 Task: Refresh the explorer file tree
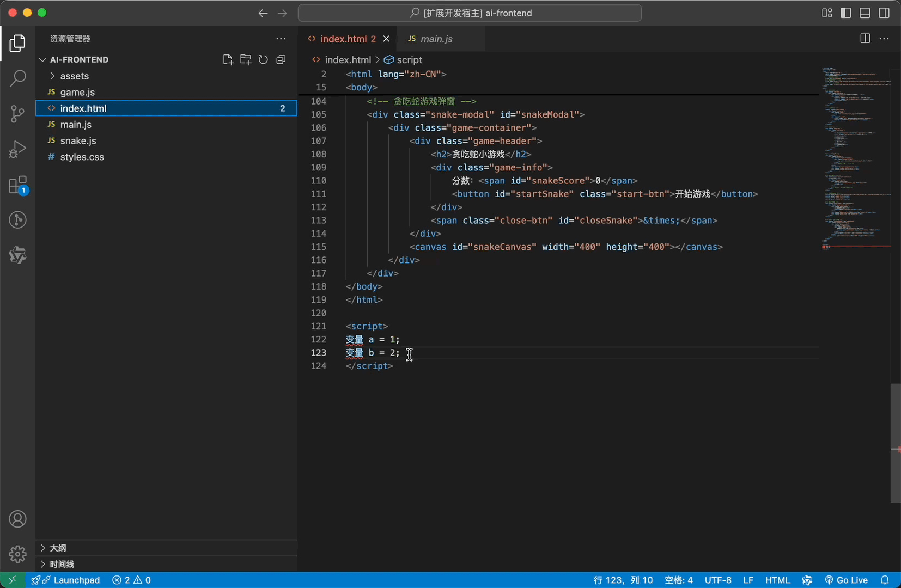tap(263, 60)
